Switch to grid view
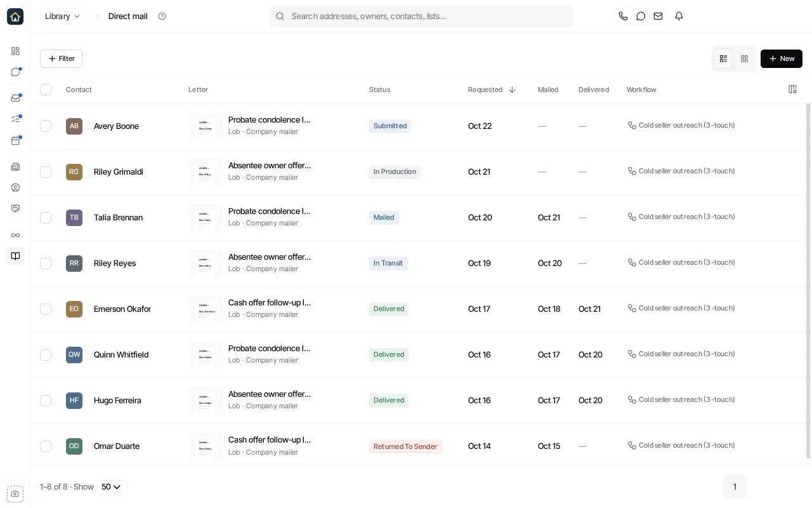 pos(745,58)
